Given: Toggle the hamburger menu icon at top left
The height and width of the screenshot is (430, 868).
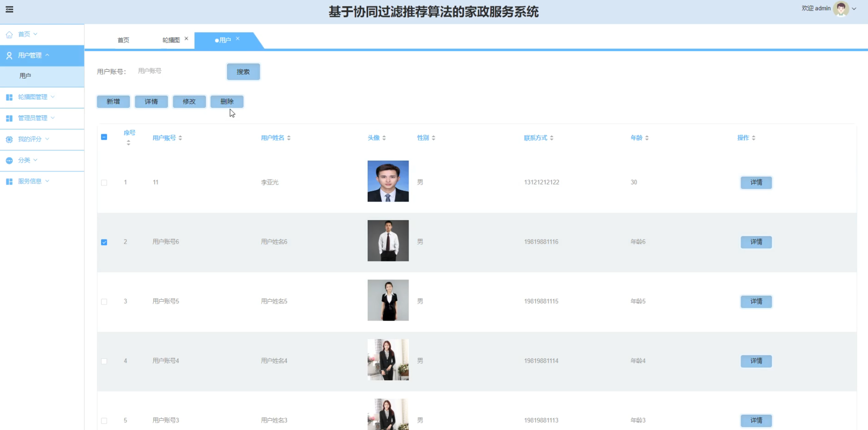Looking at the screenshot, I should click(x=9, y=9).
